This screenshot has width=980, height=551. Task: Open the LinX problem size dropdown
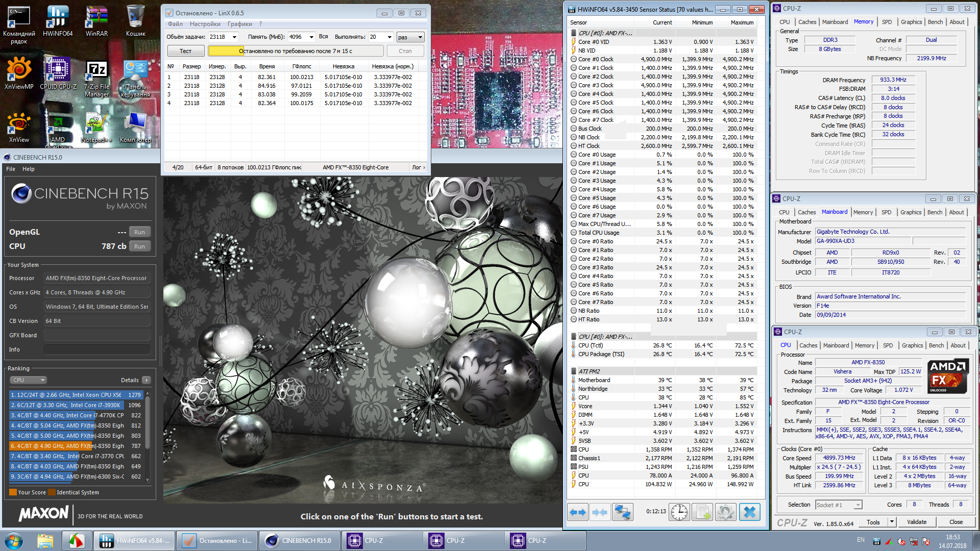234,37
